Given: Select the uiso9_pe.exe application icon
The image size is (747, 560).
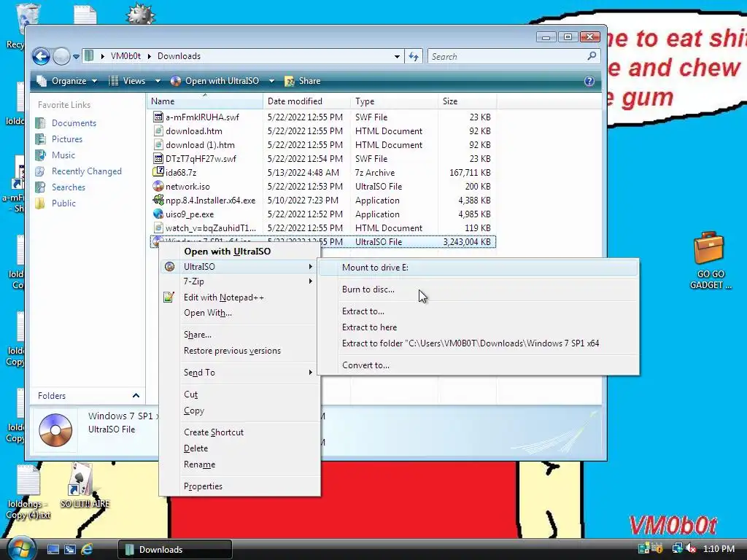Looking at the screenshot, I should 158,214.
